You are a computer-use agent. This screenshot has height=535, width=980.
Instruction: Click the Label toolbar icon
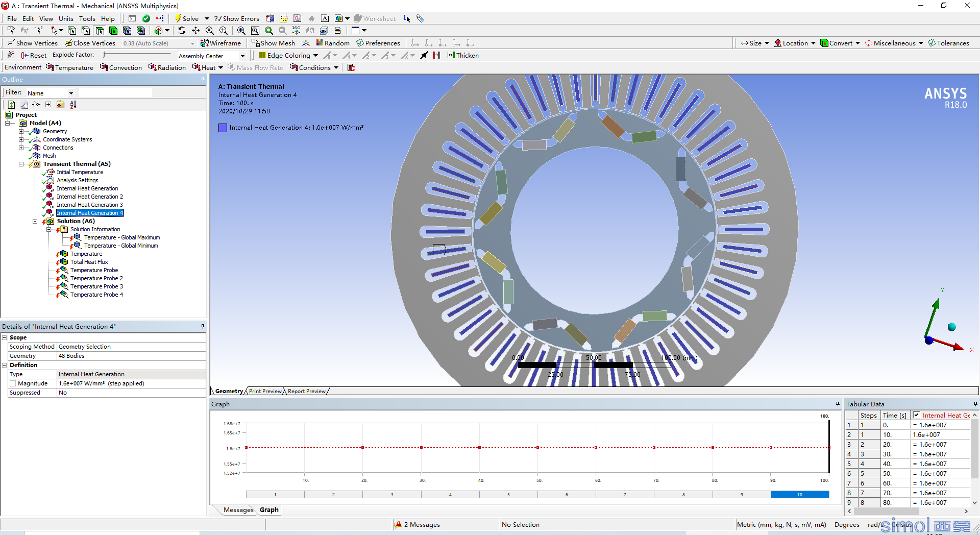tap(11, 31)
